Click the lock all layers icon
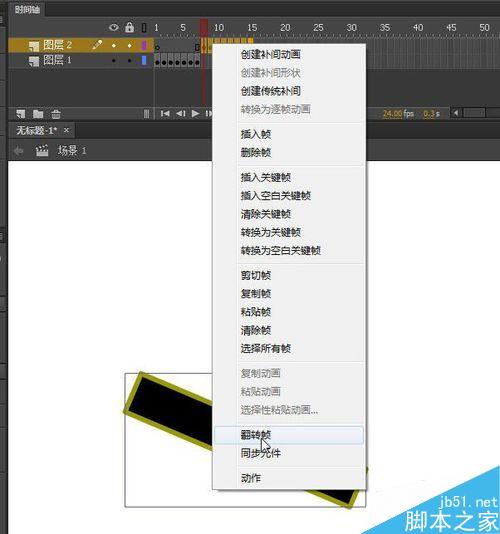 [129, 27]
